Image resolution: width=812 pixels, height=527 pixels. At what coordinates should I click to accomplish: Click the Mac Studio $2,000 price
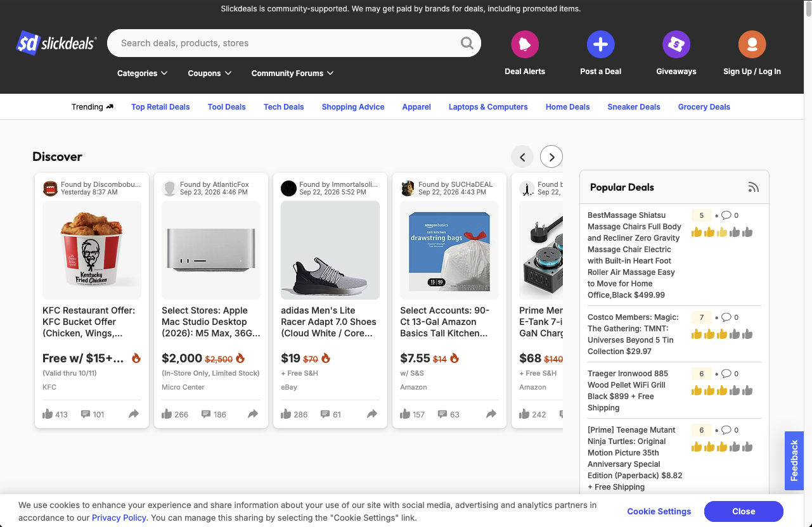pyautogui.click(x=182, y=359)
